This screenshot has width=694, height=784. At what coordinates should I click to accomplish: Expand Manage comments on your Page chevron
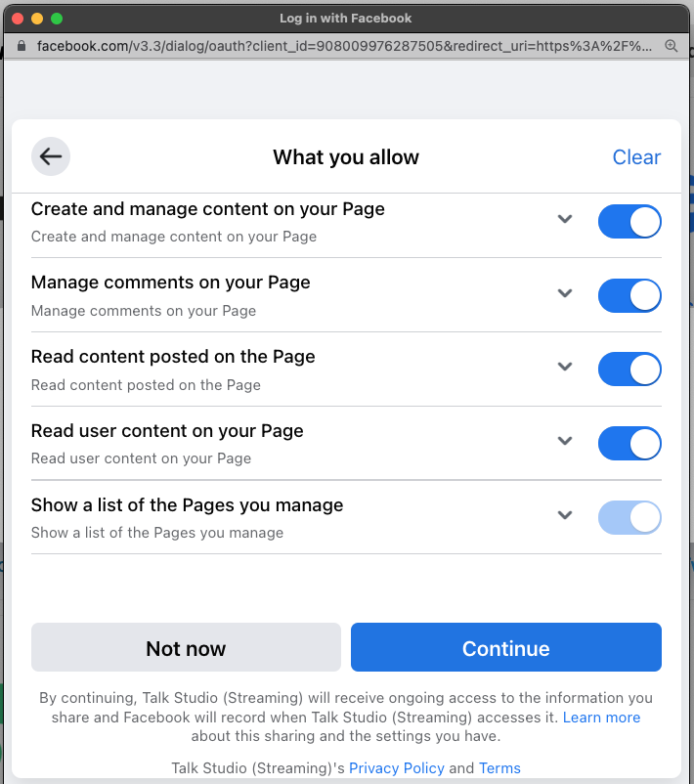[x=564, y=293]
